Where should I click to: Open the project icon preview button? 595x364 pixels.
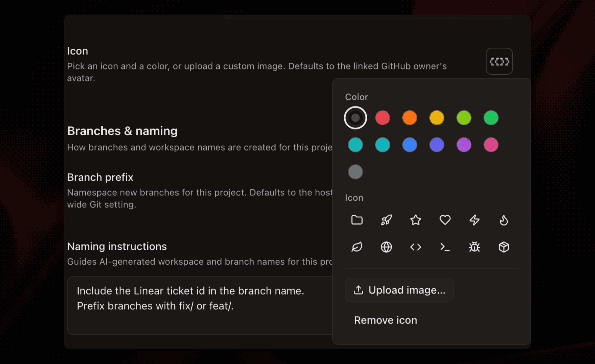499,61
